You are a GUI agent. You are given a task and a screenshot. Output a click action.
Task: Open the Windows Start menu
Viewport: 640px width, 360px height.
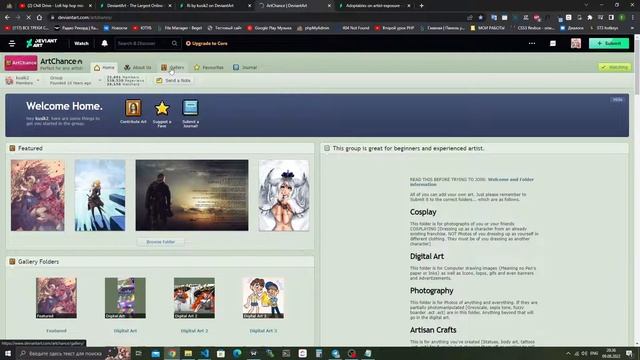point(8,353)
